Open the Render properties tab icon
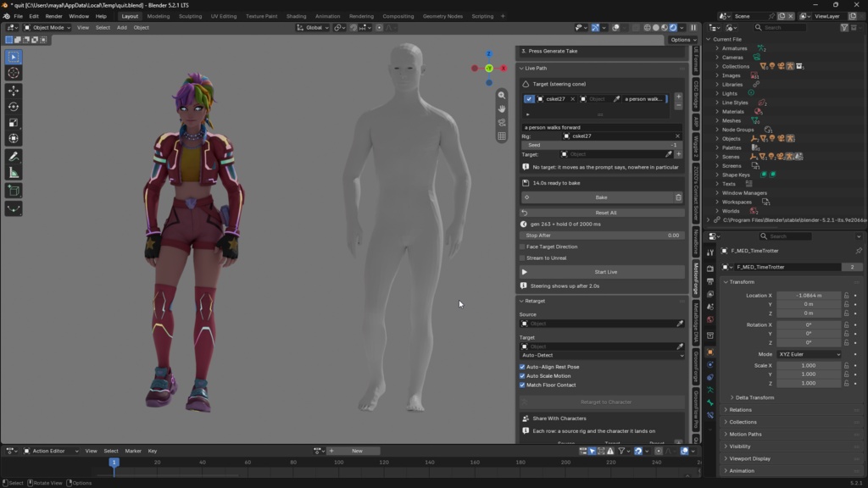The height and width of the screenshot is (488, 868). pyautogui.click(x=710, y=269)
